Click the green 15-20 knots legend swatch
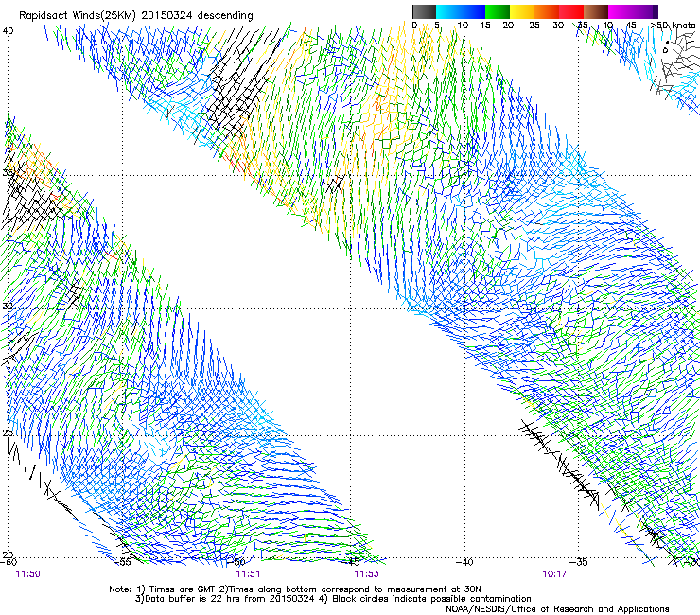 point(498,11)
